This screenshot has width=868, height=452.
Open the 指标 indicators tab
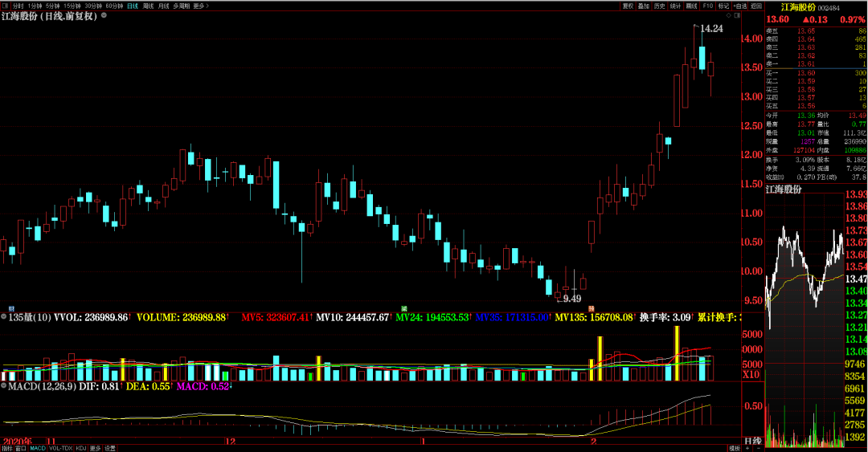click(x=6, y=448)
